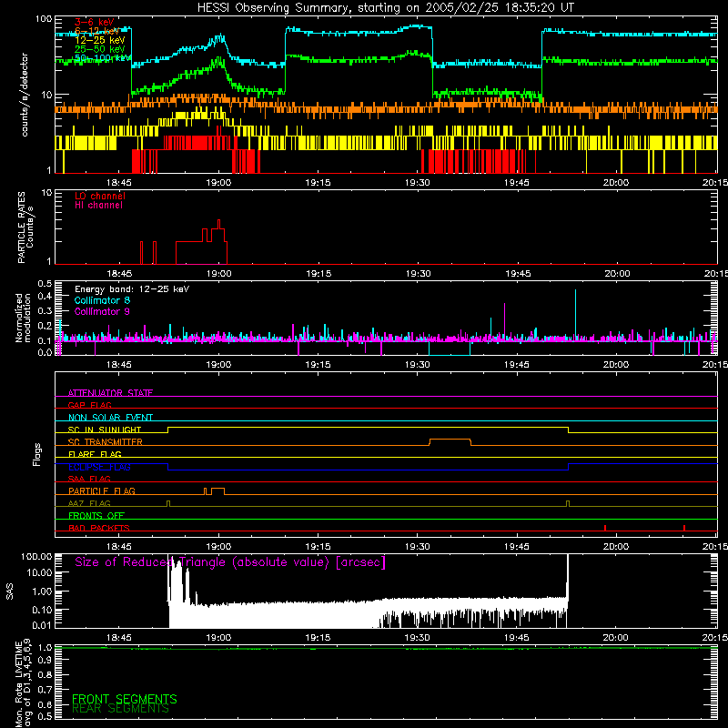Click the 19:00 time label under count-rate plot
Screen dimensions: 728x728
218,183
